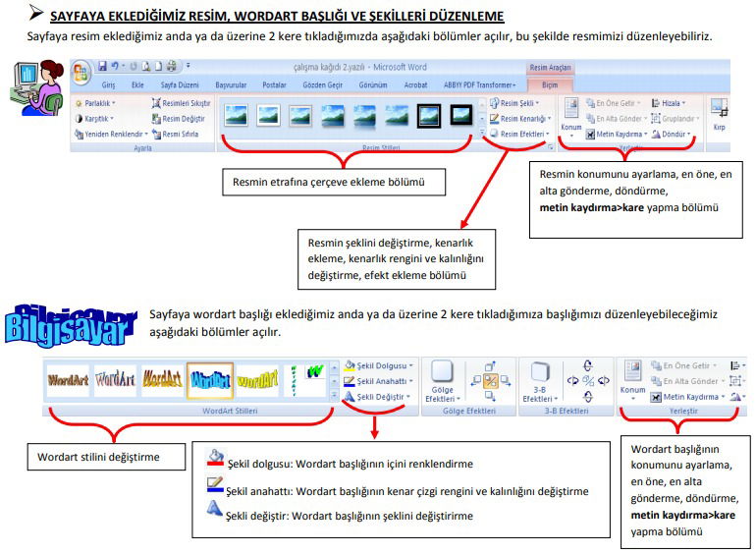Select the Biçim tab under Resim Araçları
756x554 pixels.
click(550, 85)
